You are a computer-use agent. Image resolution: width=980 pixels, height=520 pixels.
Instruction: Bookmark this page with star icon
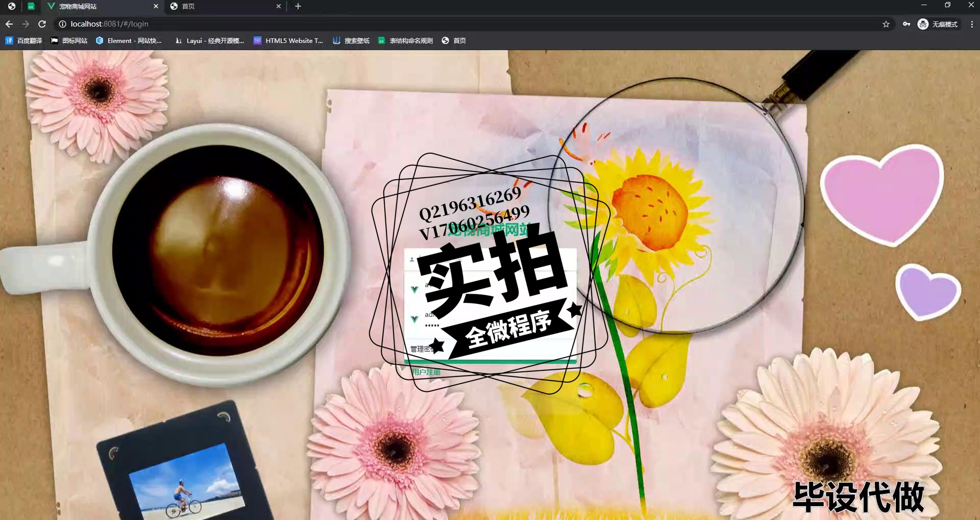(x=886, y=24)
